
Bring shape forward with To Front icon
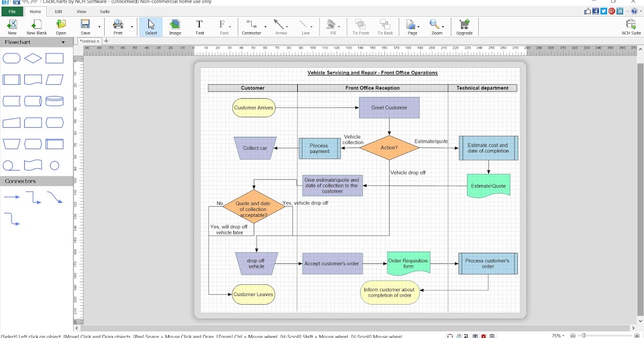pos(360,25)
